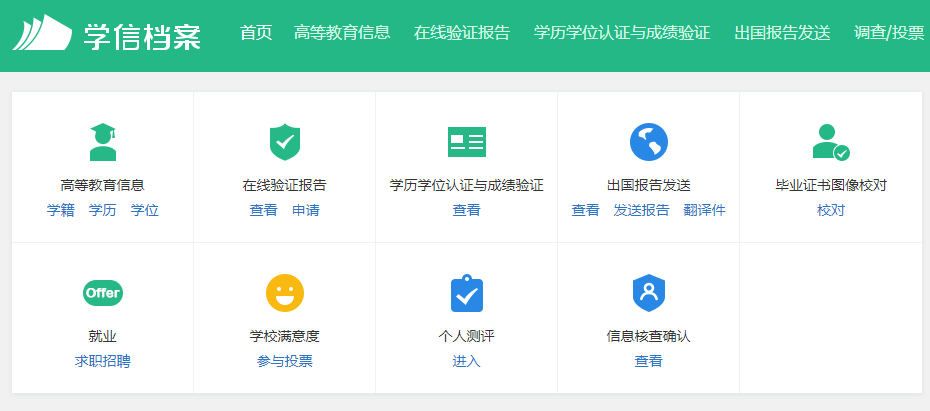Viewport: 930px width, 411px height.
Task: Click the green shield checkmark icon
Action: coord(285,142)
